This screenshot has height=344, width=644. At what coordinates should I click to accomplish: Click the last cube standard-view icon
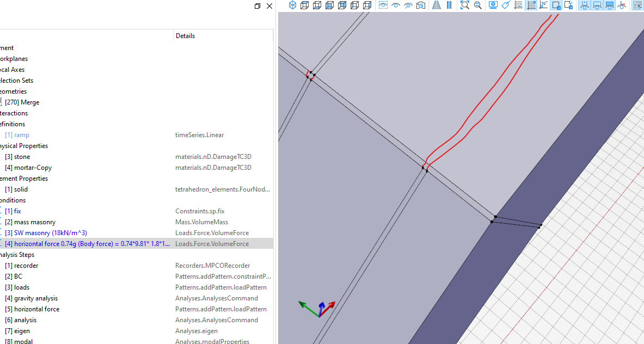[367, 5]
